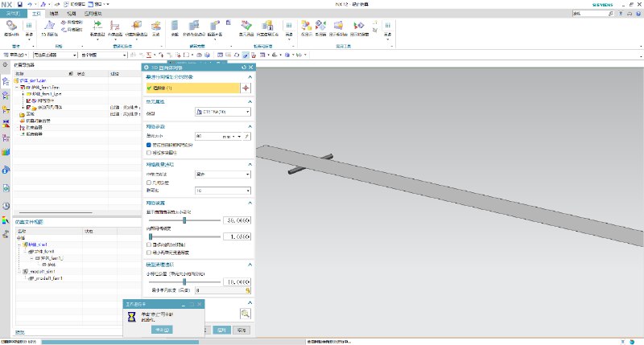Open the 3D tetrahedral mesh ribbon tool
The width and height of the screenshot is (644, 345).
(x=49, y=28)
